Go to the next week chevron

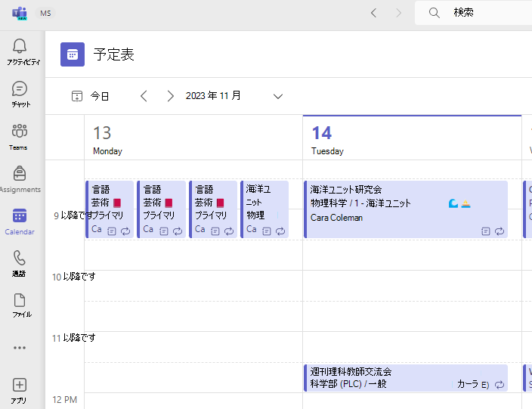tap(170, 96)
